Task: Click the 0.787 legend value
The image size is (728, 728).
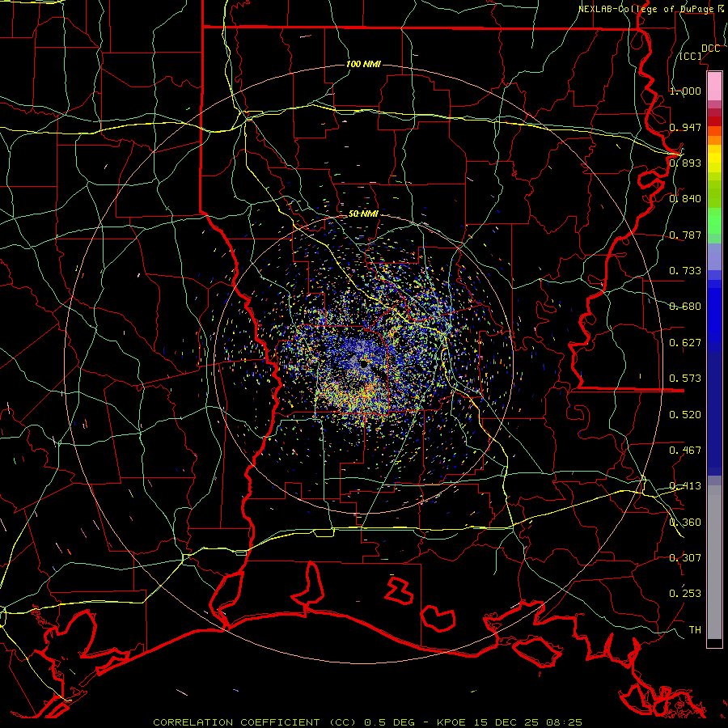Action: [685, 235]
